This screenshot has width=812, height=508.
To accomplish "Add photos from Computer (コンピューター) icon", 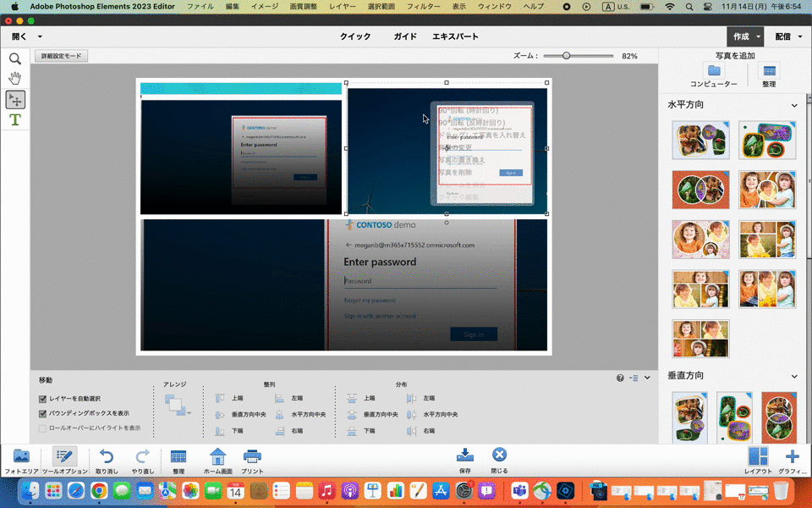I will pyautogui.click(x=714, y=71).
